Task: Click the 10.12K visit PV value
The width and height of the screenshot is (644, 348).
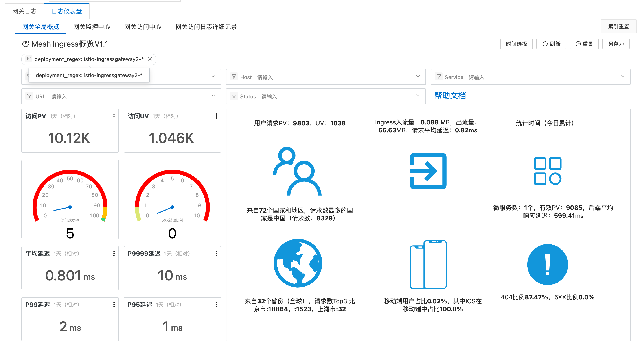Action: tap(69, 138)
